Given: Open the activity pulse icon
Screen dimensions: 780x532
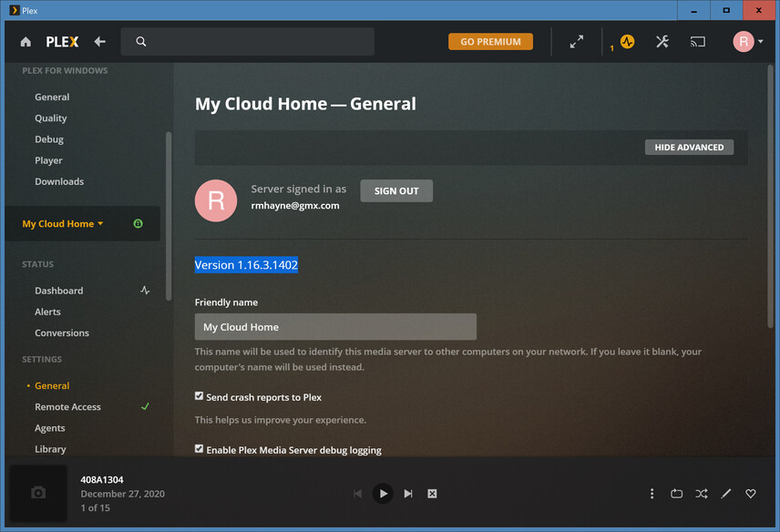Looking at the screenshot, I should (x=627, y=42).
